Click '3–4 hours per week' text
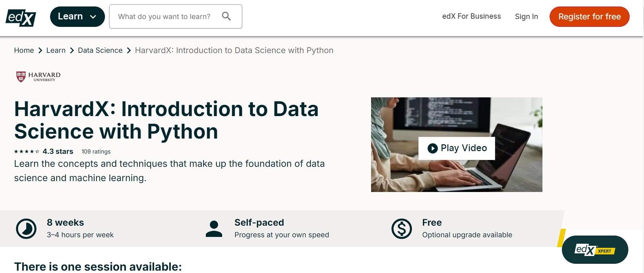The width and height of the screenshot is (644, 273). click(x=80, y=235)
